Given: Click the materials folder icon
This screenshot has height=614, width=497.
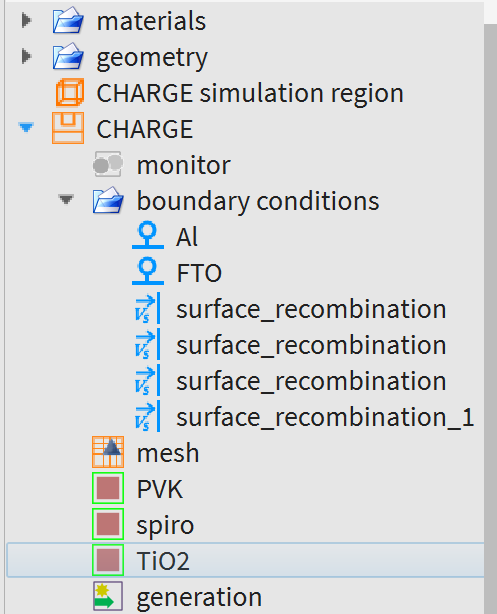Looking at the screenshot, I should (68, 20).
